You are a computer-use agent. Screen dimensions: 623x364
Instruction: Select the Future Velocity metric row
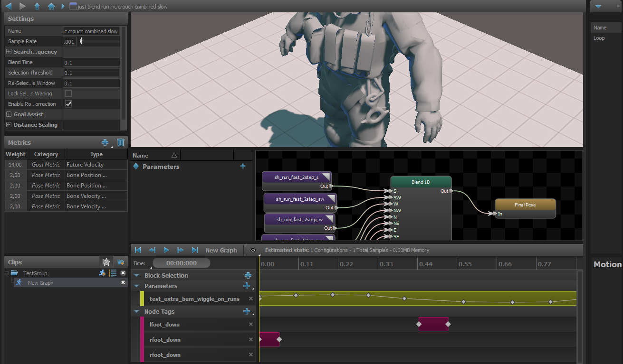tap(66, 165)
